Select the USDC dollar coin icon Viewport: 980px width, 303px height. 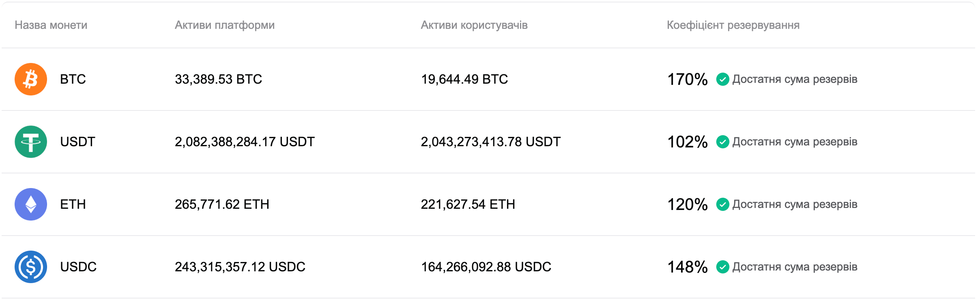click(30, 267)
